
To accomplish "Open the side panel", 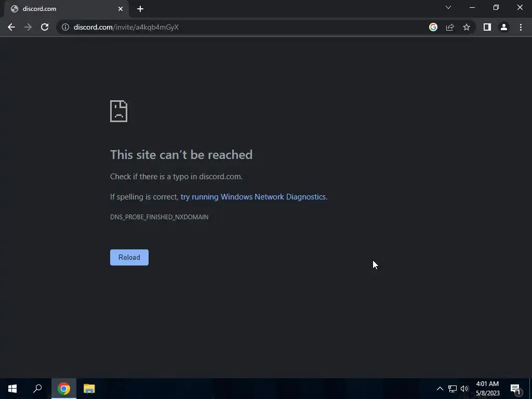I will pyautogui.click(x=487, y=27).
